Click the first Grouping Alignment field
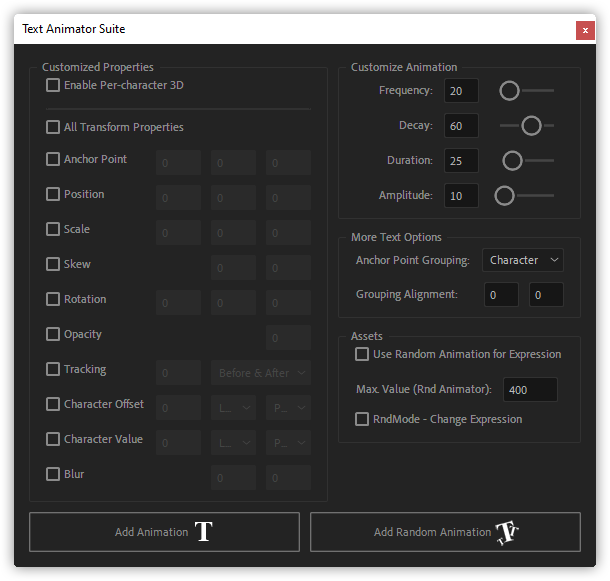Viewport: 610px width, 581px height. click(x=501, y=295)
